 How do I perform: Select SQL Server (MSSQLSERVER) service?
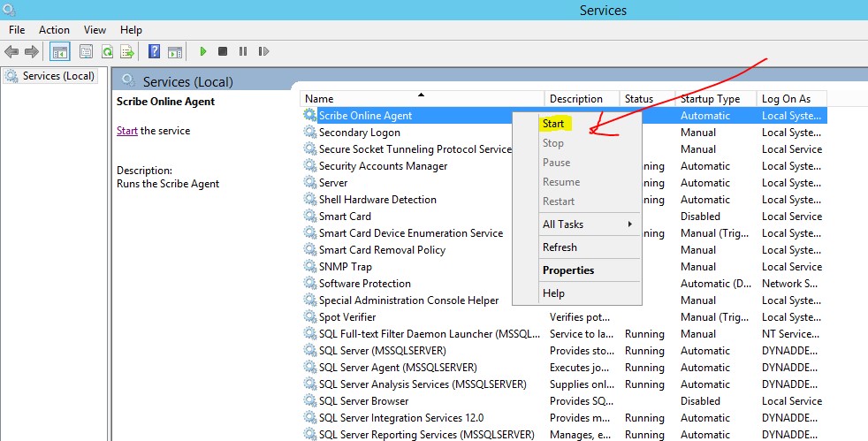click(383, 350)
